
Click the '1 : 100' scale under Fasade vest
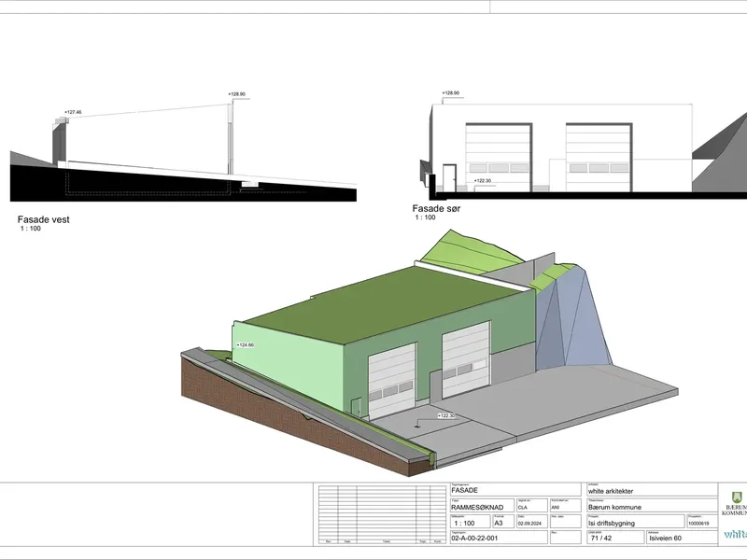[x=31, y=229]
